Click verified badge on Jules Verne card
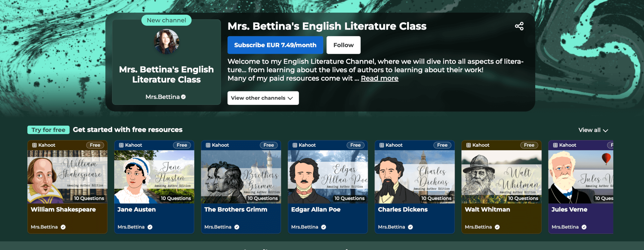This screenshot has height=250, width=644. (584, 227)
